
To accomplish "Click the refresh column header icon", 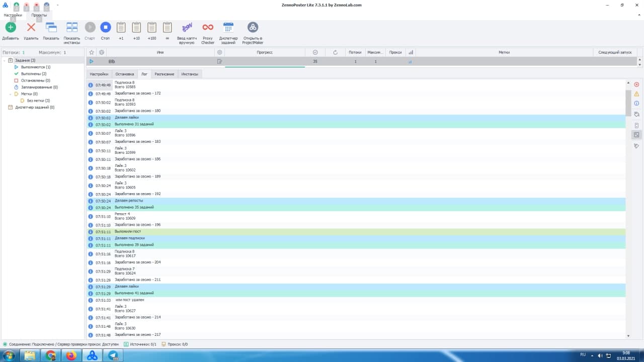I will 335,52.
